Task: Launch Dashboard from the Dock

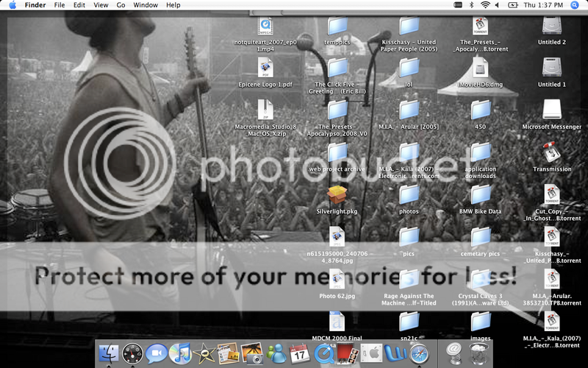Action: (132, 353)
